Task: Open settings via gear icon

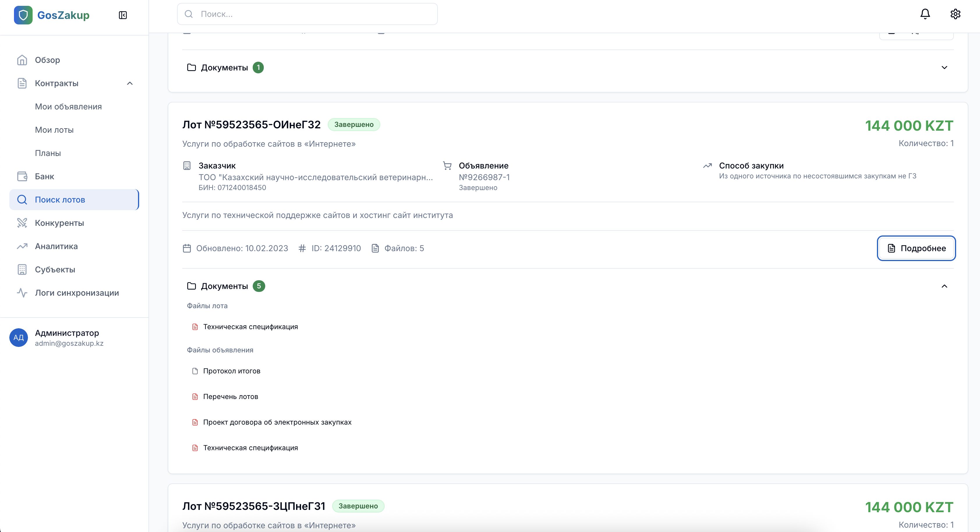Action: pyautogui.click(x=955, y=14)
